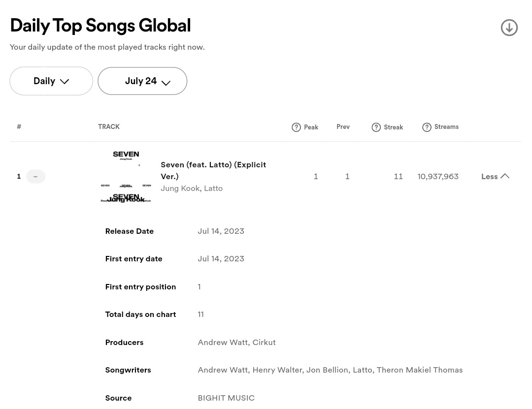
Task: Click the up chevron next to Less
Action: click(x=505, y=176)
